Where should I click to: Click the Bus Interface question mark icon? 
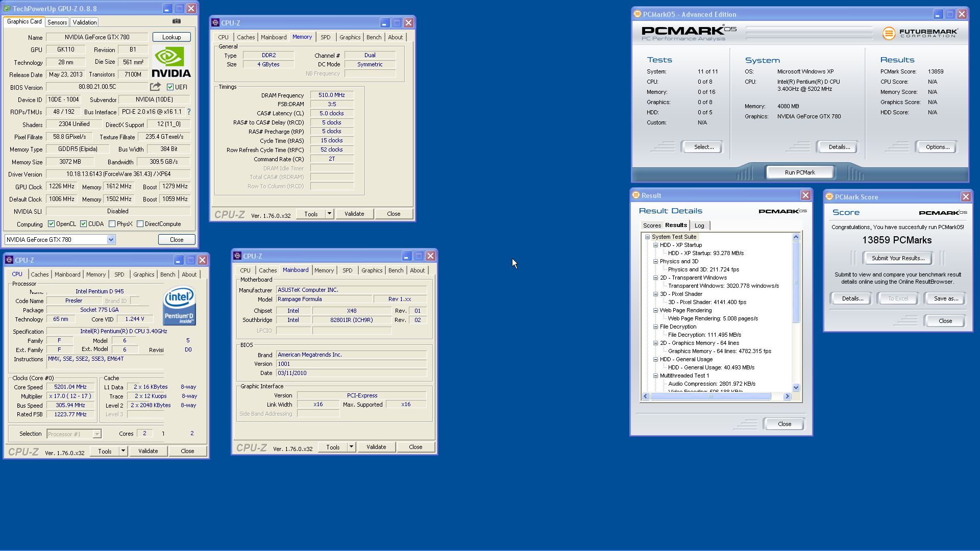(188, 112)
